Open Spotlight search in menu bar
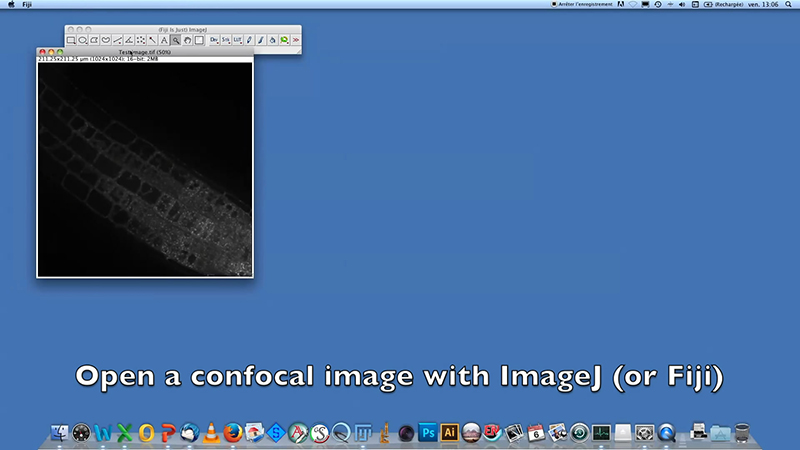Viewport: 800px width, 450px height. click(788, 5)
